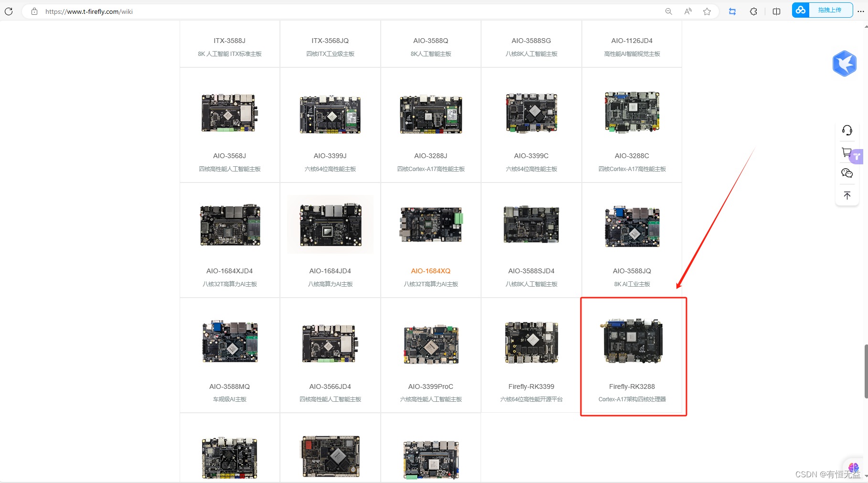Select the AIO-3399ProC board image
The image size is (868, 483).
(431, 344)
